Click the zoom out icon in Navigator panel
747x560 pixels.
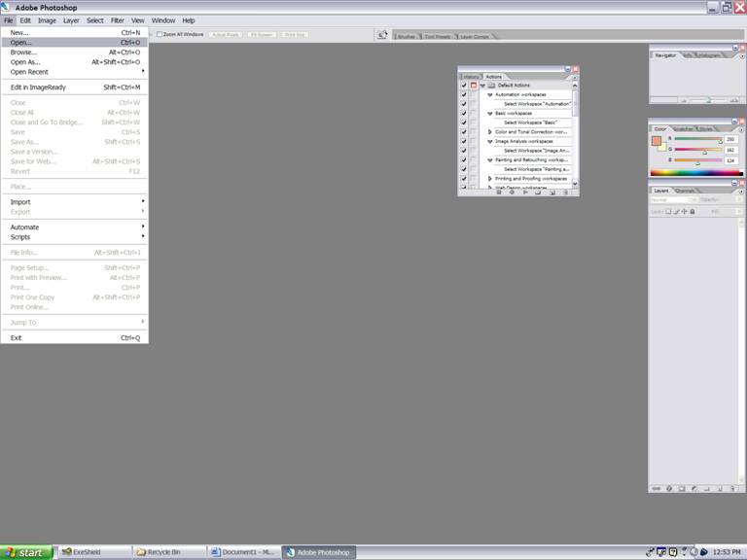pos(684,100)
